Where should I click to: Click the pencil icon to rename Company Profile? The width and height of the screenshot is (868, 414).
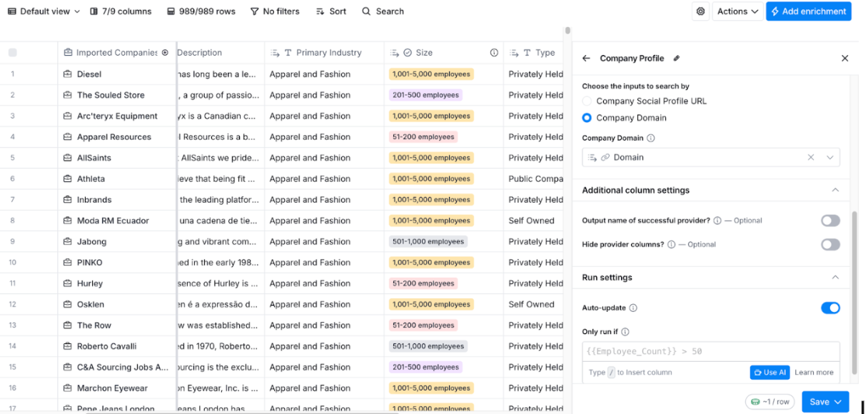(677, 59)
